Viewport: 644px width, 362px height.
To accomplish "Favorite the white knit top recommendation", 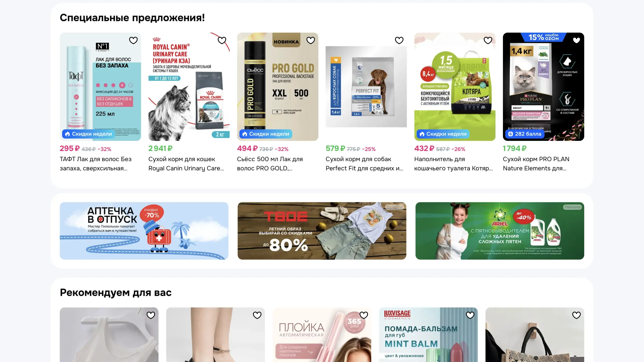I will [x=151, y=315].
